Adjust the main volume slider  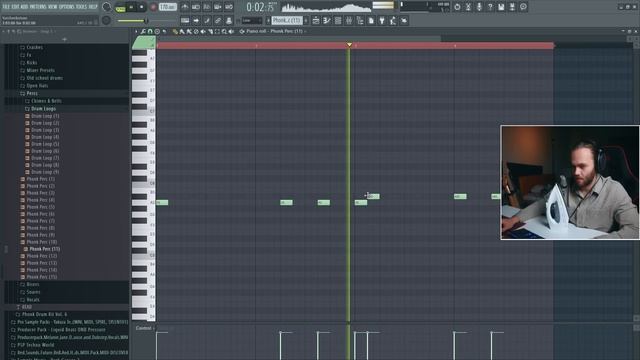point(133,20)
